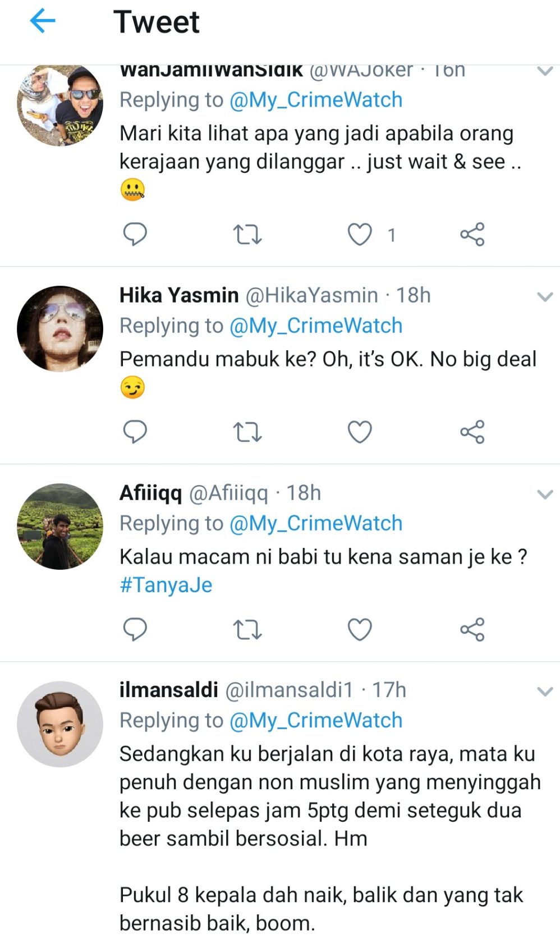560x938 pixels.
Task: Retweet Hika Yasmin's tweet
Action: [247, 432]
